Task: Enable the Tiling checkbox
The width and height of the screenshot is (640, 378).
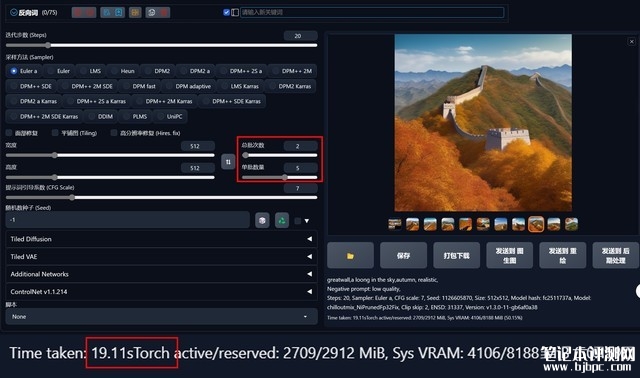Action: (x=55, y=133)
